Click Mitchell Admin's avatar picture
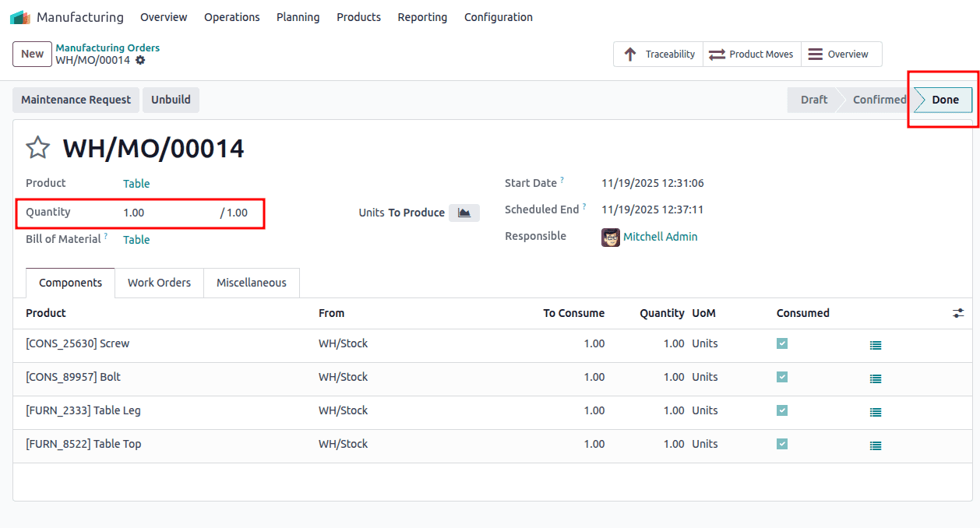This screenshot has width=980, height=528. pyautogui.click(x=610, y=236)
